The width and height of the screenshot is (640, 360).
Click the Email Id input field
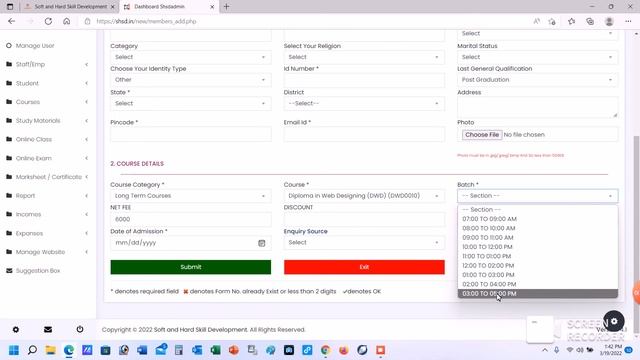(364, 134)
